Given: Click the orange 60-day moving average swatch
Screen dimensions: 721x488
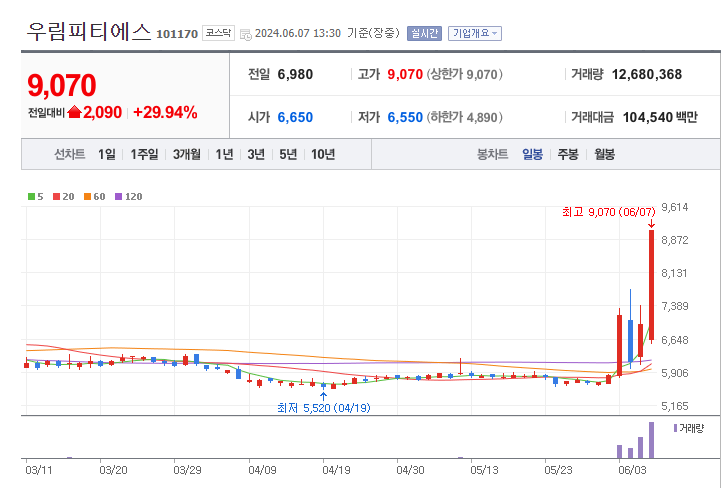Looking at the screenshot, I should pyautogui.click(x=87, y=197).
